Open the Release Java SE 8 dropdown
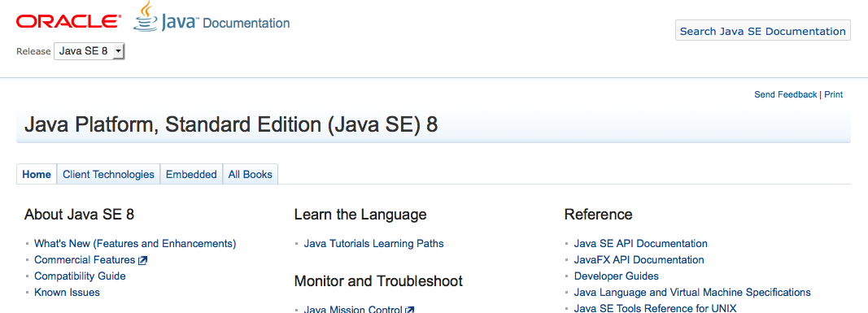This screenshot has width=868, height=313. [x=89, y=51]
